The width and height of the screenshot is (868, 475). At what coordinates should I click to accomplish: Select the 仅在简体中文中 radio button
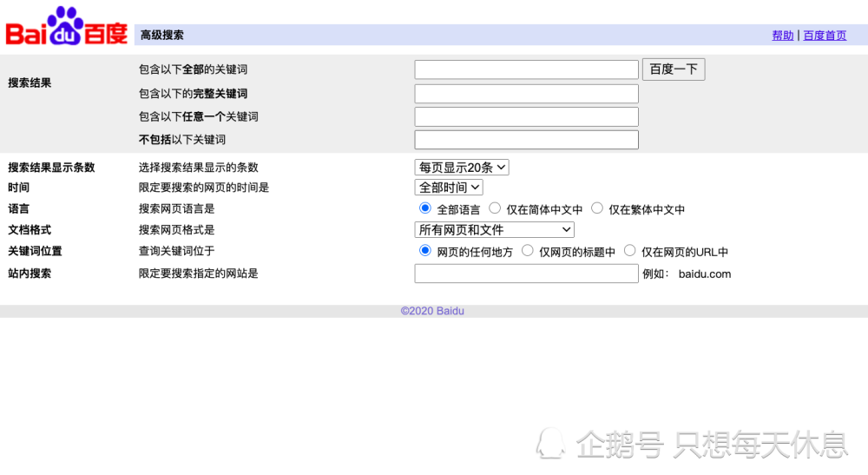click(495, 208)
